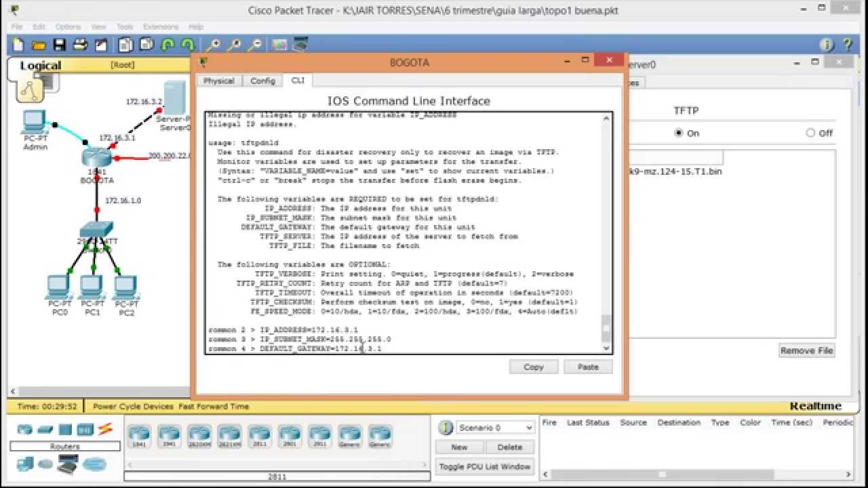Pick the 1941 router model

pyautogui.click(x=168, y=436)
